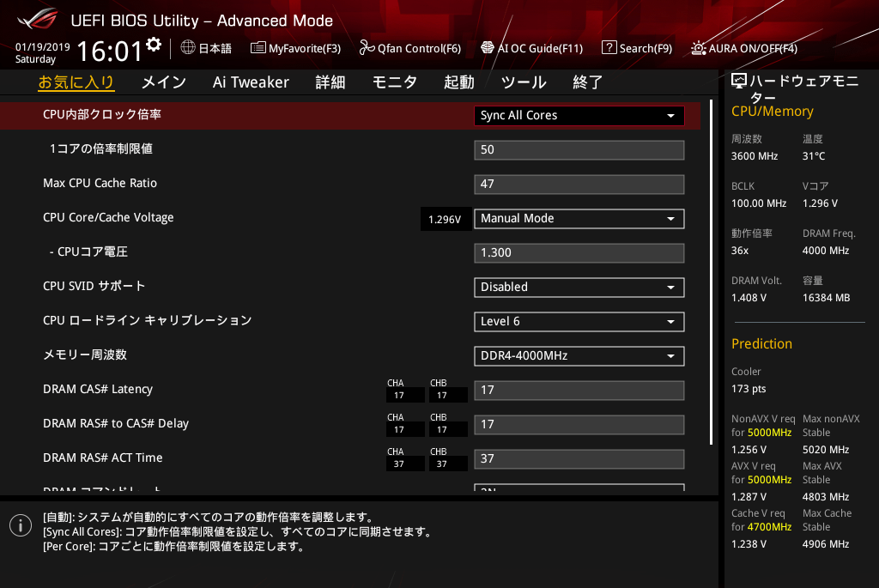Open the モニタ tab
879x588 pixels.
[395, 82]
